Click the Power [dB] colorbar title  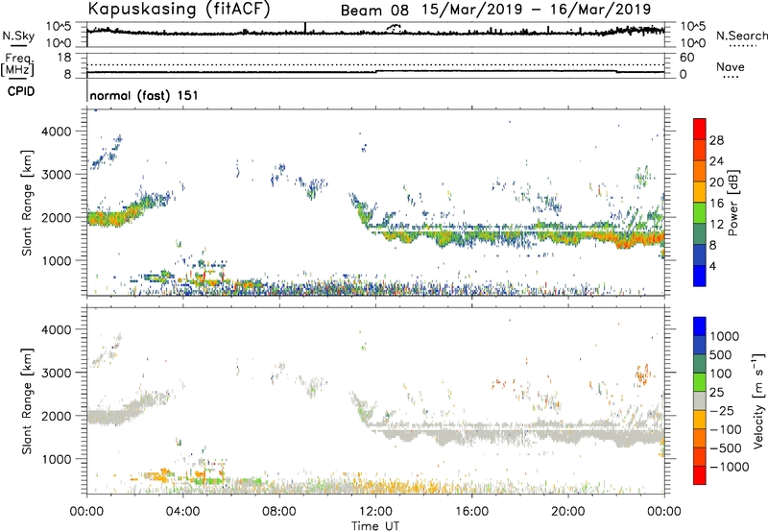732,203
